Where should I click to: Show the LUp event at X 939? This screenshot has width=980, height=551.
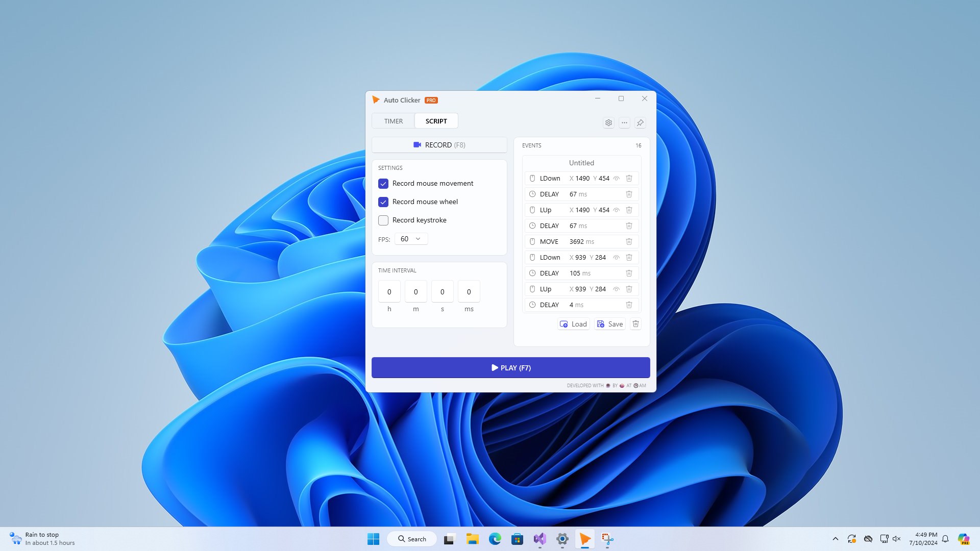(x=616, y=289)
